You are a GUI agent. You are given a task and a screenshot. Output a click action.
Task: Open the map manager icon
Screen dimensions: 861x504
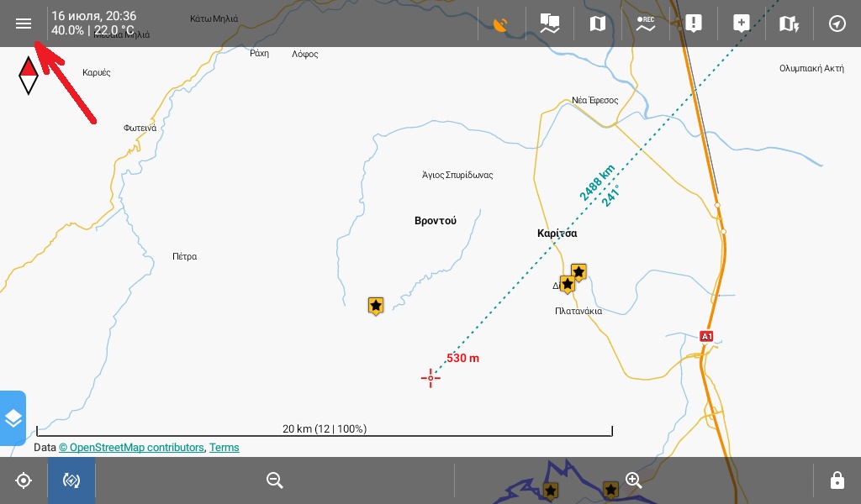pyautogui.click(x=598, y=24)
